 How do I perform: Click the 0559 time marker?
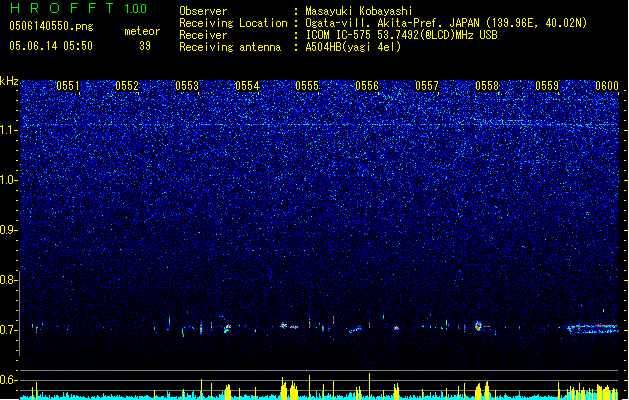[547, 86]
